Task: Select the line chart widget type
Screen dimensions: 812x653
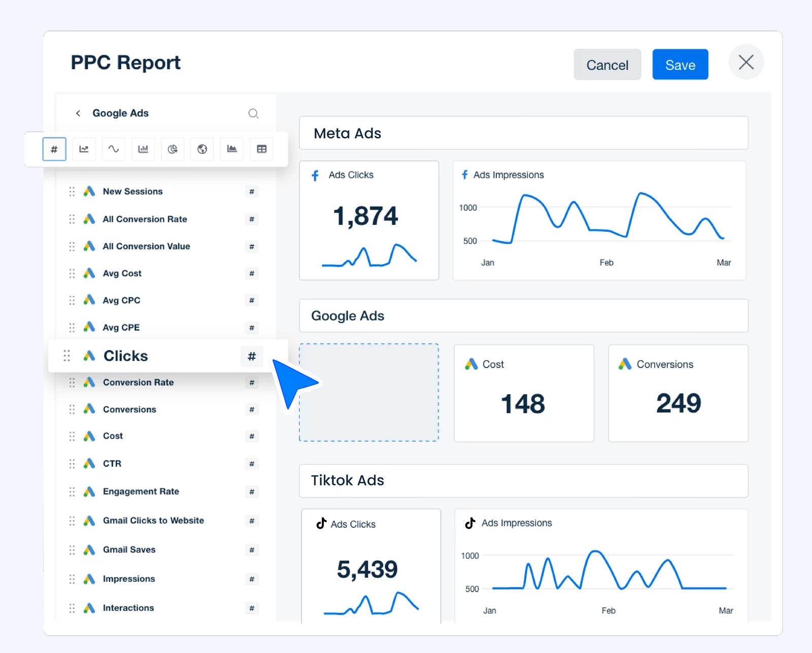Action: click(x=84, y=149)
